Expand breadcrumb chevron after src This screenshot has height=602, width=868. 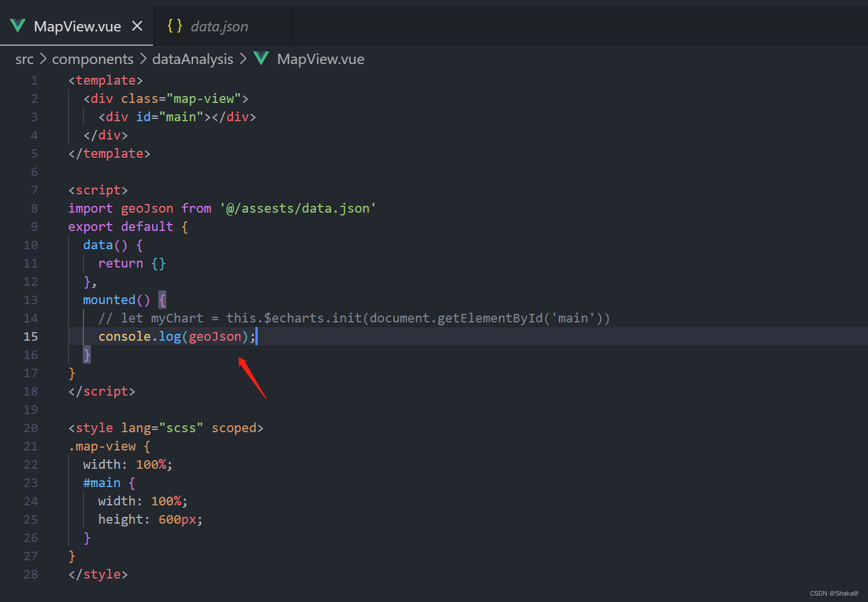(x=43, y=58)
